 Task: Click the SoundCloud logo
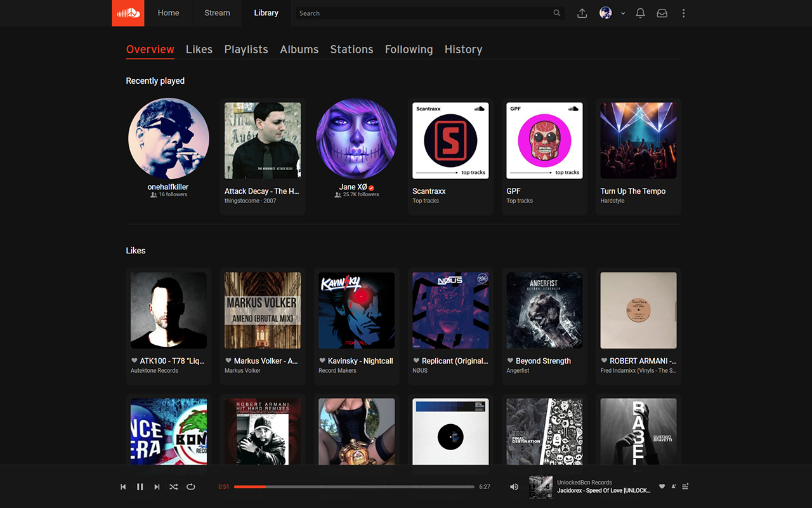(x=128, y=13)
